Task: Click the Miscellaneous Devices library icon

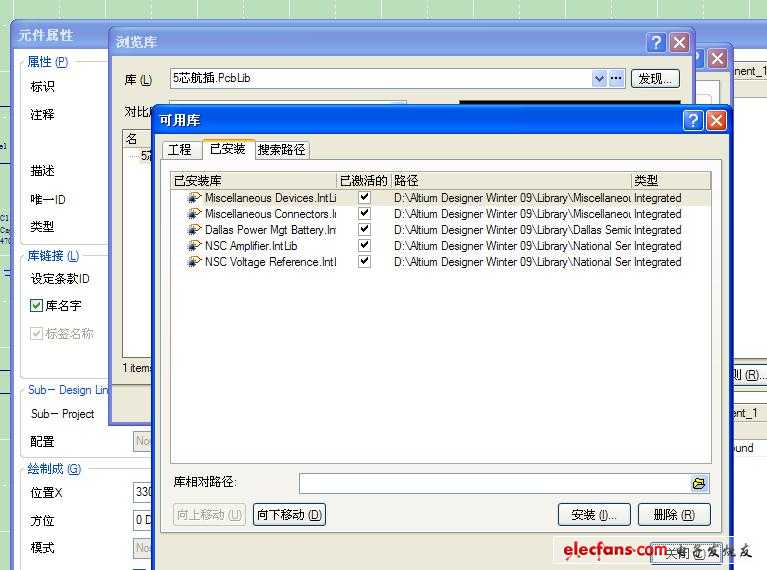Action: pos(194,198)
